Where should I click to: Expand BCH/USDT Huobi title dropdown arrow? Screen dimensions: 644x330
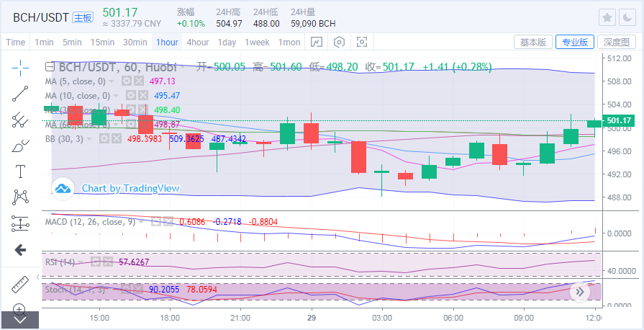(182, 67)
